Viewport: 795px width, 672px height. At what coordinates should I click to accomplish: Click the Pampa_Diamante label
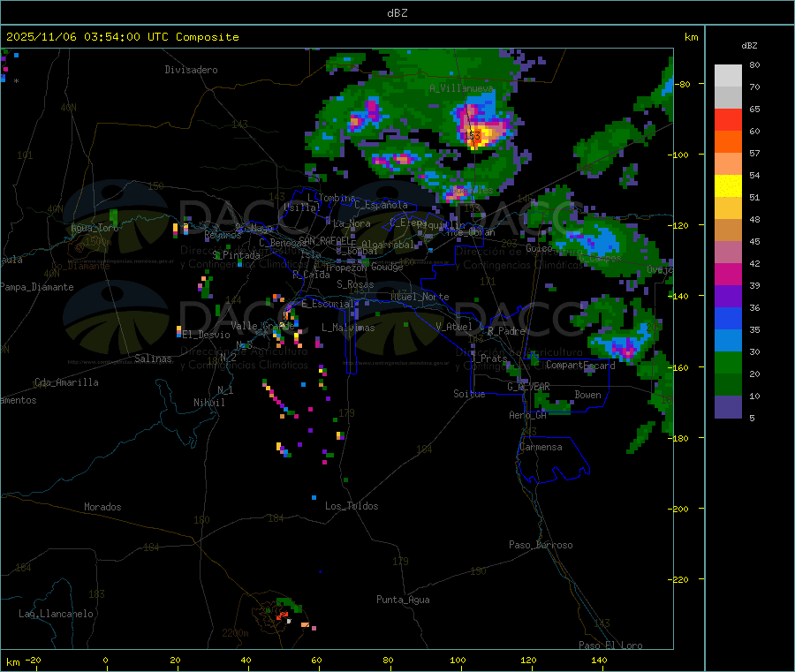(x=37, y=287)
